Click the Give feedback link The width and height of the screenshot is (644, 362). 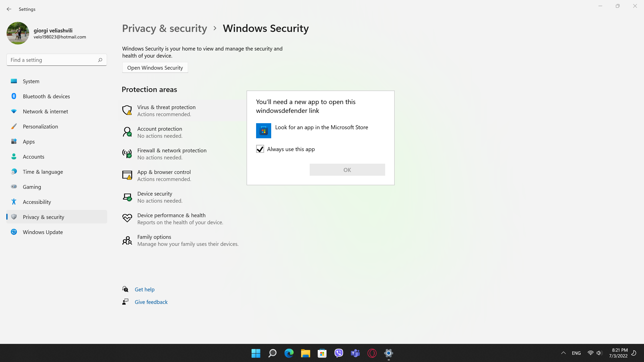coord(151,302)
